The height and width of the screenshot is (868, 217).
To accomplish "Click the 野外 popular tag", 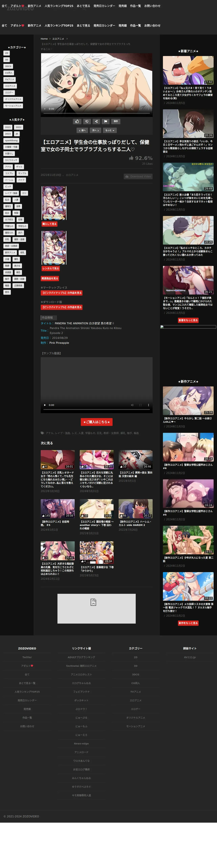I will (7, 292).
